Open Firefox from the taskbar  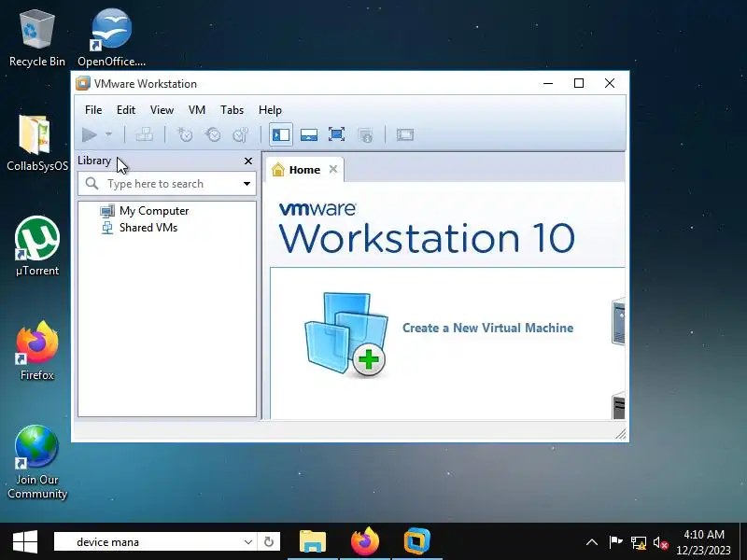pos(365,542)
